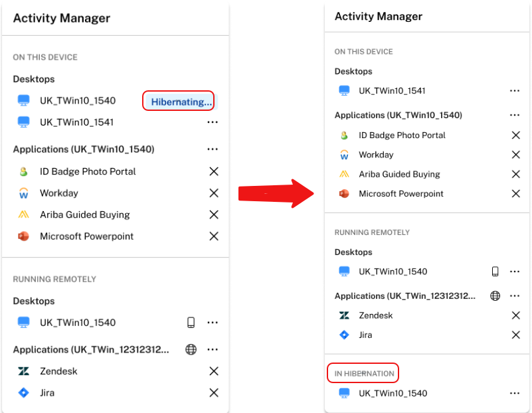
Task: Open options for desktop under In Hibernation
Action: click(515, 393)
